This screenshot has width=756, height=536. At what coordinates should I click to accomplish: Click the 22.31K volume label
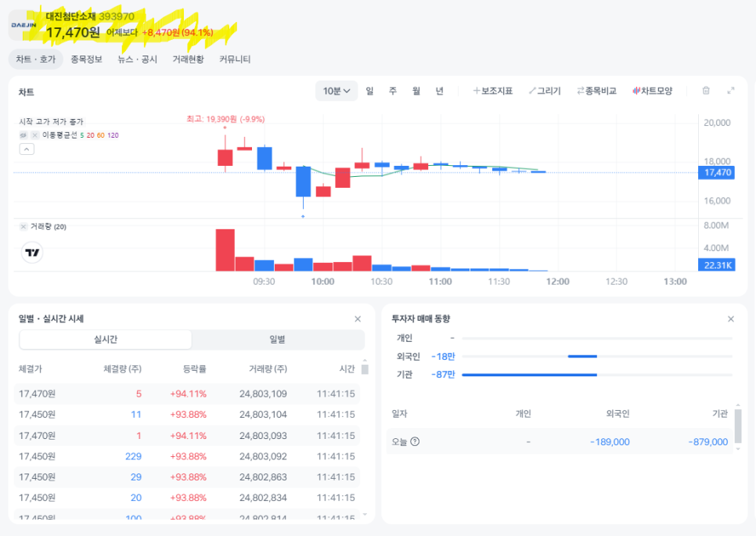[716, 265]
